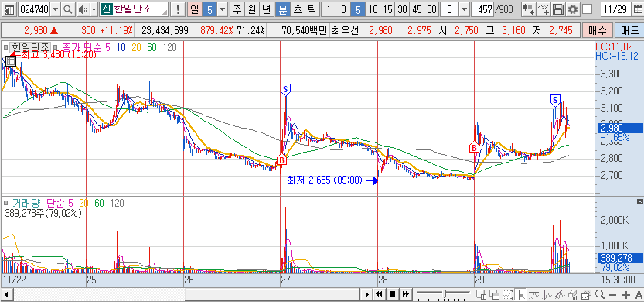Click the eraser tool icon
644x302 pixels.
point(574,294)
